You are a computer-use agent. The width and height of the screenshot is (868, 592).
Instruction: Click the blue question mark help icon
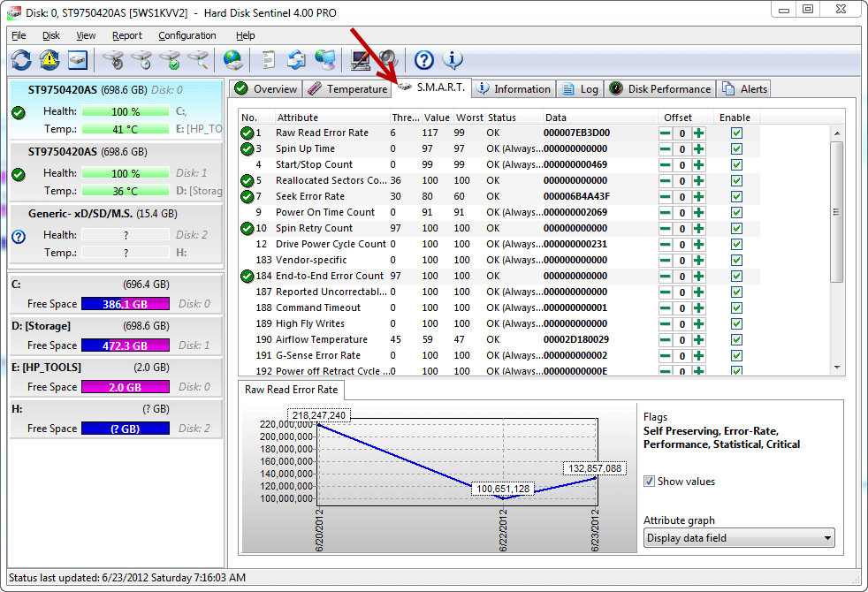tap(424, 60)
